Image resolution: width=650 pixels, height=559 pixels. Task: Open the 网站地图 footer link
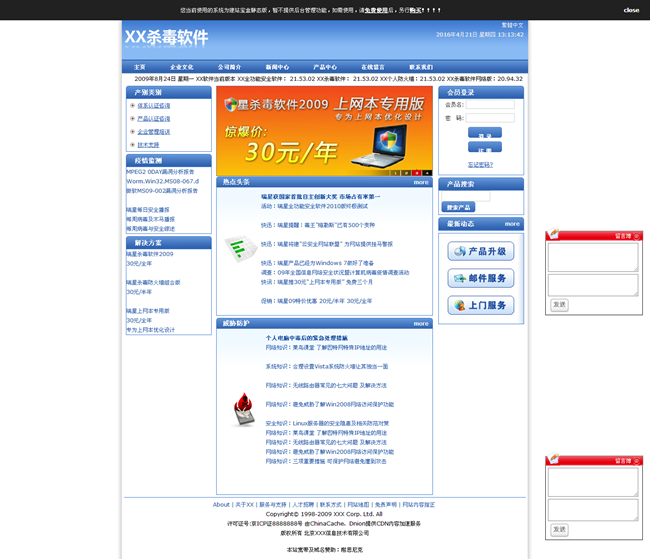tap(358, 505)
